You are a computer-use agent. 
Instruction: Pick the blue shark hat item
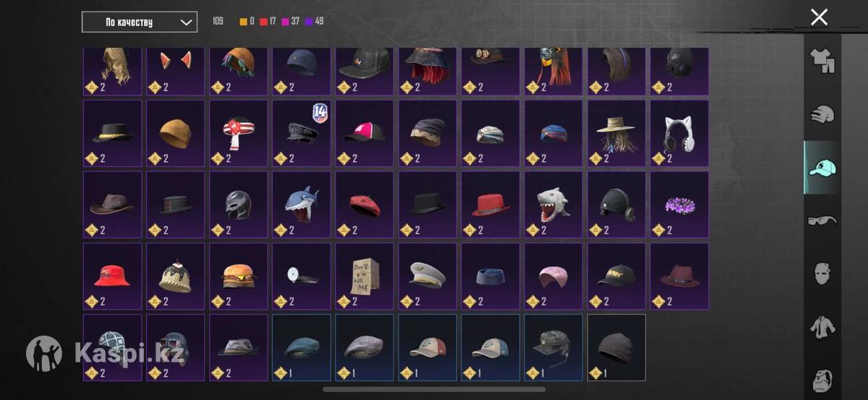[302, 205]
